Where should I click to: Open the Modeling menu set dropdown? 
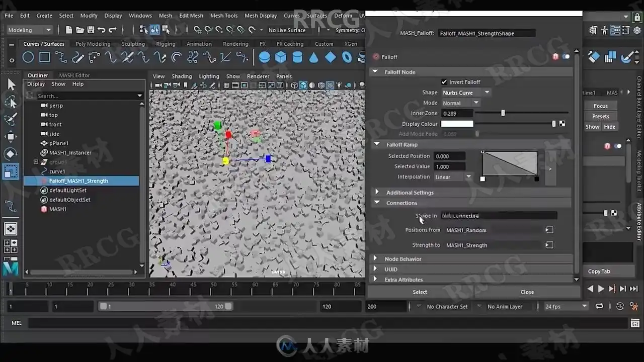[30, 30]
